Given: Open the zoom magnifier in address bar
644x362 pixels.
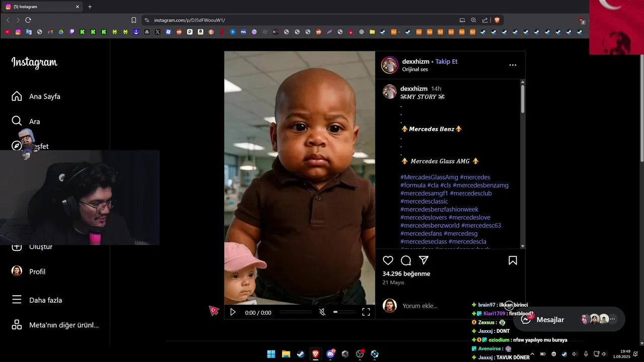Looking at the screenshot, I should (x=473, y=20).
